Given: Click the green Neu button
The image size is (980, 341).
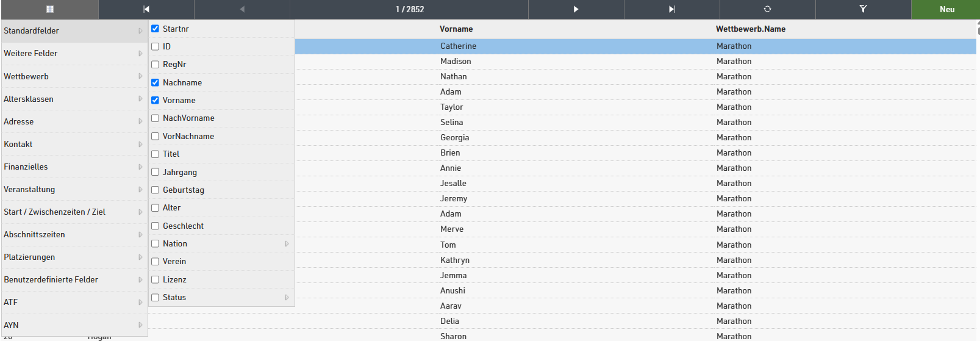Looking at the screenshot, I should coord(946,9).
